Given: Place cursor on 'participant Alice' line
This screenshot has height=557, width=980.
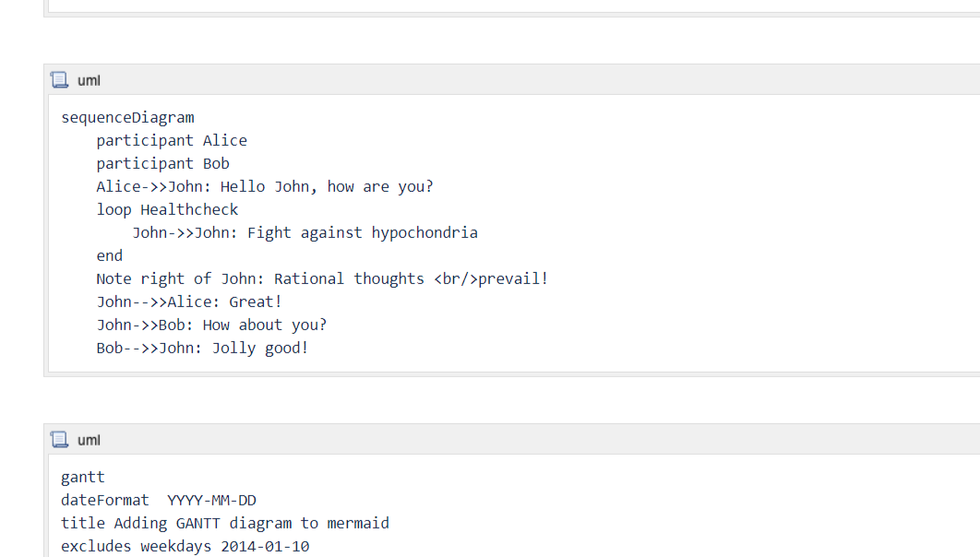Looking at the screenshot, I should point(172,140).
